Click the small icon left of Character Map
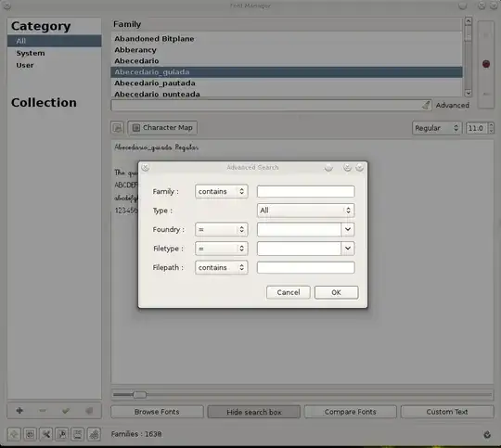Image resolution: width=501 pixels, height=448 pixels. (117, 128)
